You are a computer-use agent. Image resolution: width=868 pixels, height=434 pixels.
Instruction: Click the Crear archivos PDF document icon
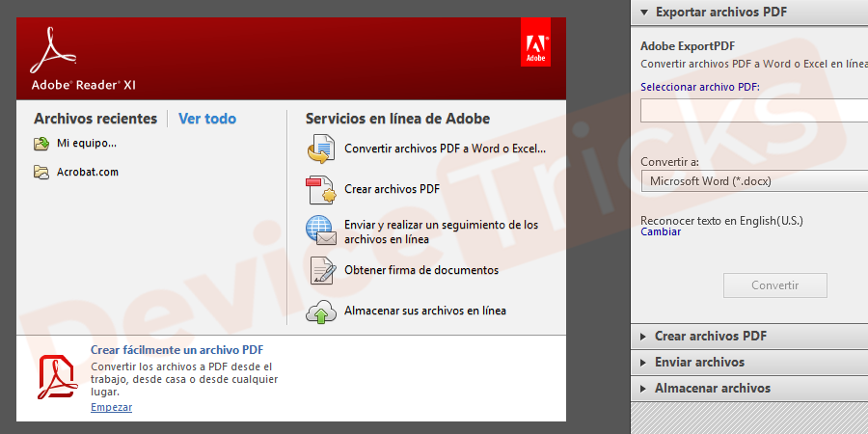click(321, 189)
